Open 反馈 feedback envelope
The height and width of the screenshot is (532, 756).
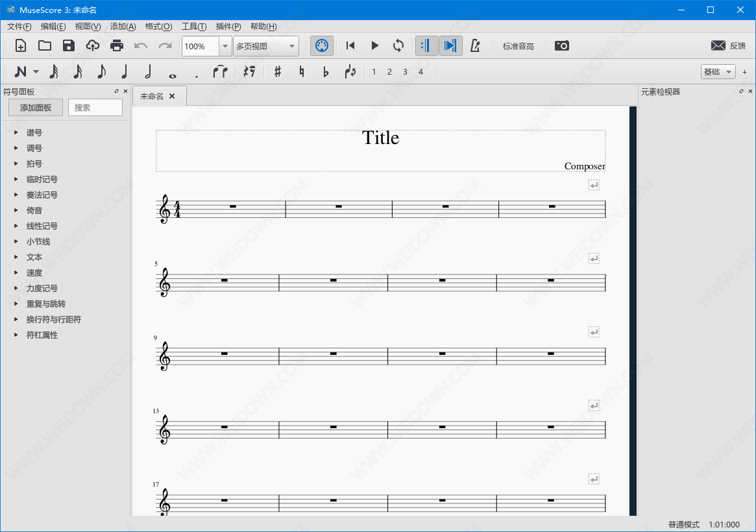[x=728, y=46]
